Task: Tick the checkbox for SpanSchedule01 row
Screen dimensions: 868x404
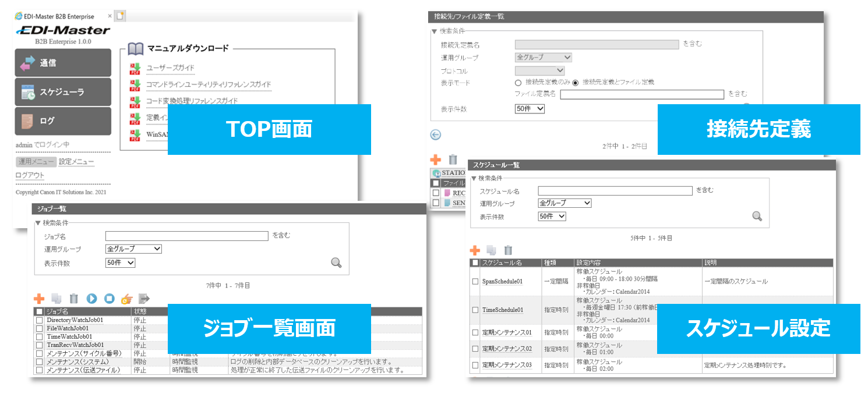Action: [x=475, y=282]
